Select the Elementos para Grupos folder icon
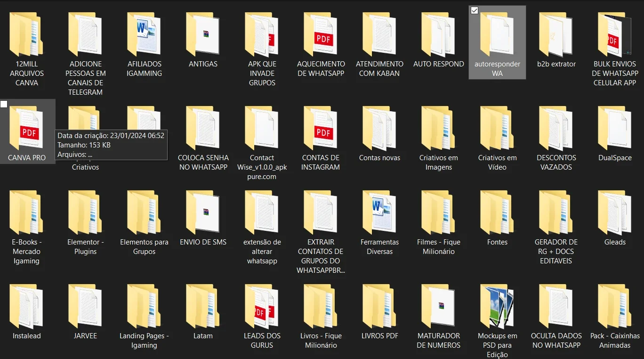This screenshot has width=644, height=359. click(144, 212)
